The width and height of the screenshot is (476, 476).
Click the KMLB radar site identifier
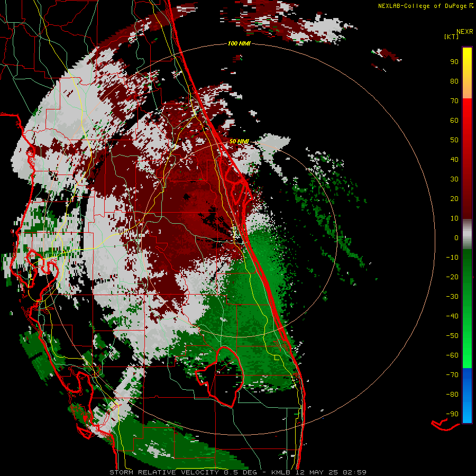tap(281, 472)
